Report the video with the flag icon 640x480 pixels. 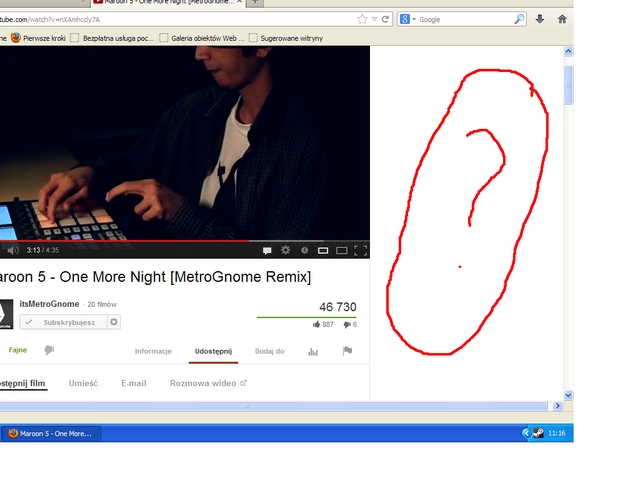click(347, 351)
